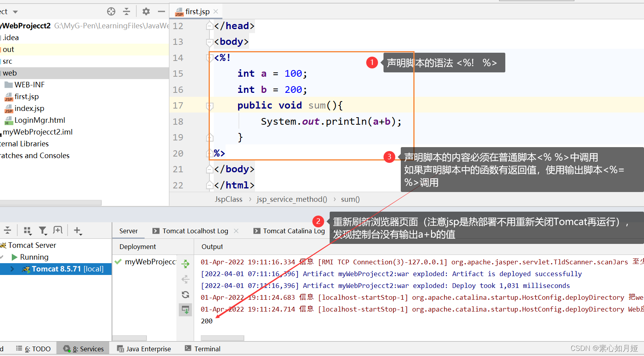Screen dimensions: 644x356
Task: Click the fold end marker on line 19
Action: tap(210, 137)
